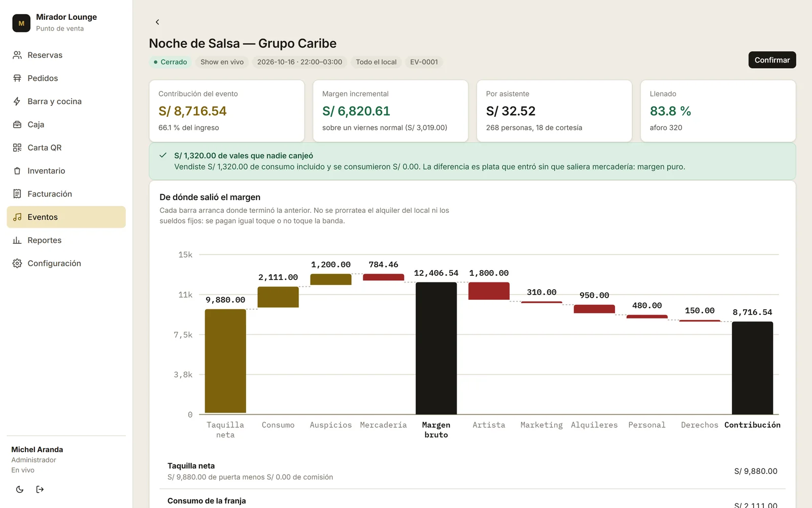Click the Configuración gear icon
This screenshot has height=508, width=812.
[x=17, y=263]
